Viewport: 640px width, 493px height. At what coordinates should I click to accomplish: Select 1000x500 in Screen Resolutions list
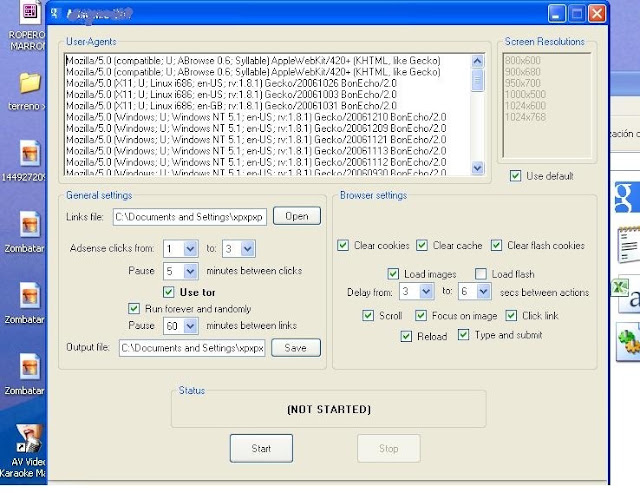[x=525, y=94]
